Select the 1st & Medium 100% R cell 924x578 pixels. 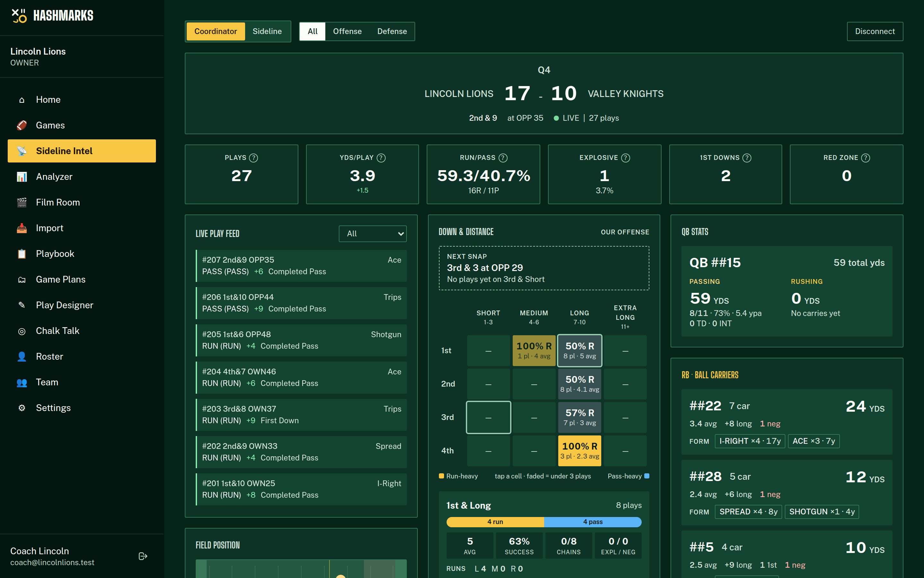click(534, 351)
